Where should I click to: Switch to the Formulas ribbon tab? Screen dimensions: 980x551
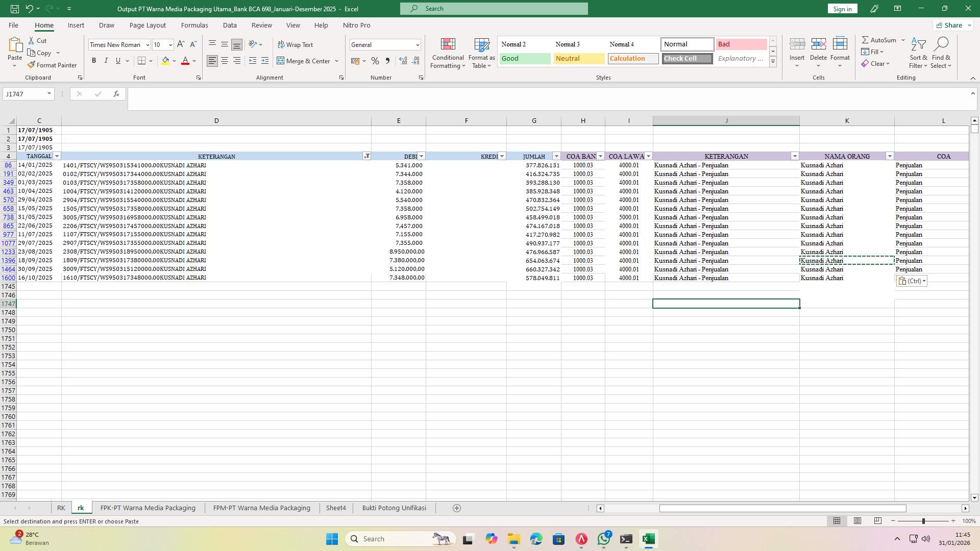coord(194,25)
